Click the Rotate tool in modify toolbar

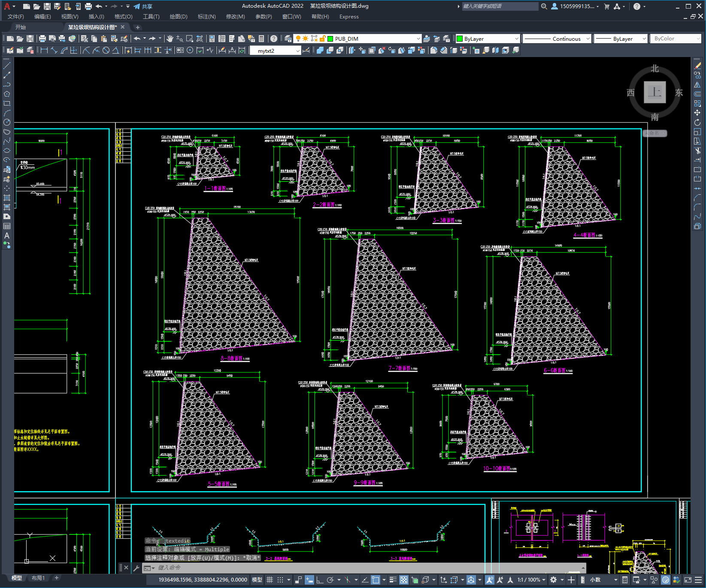697,122
